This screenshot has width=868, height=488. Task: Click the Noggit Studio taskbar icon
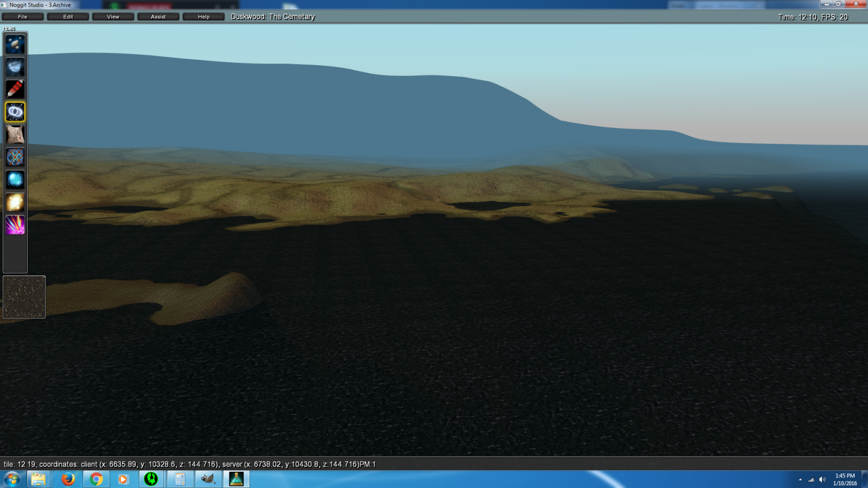(x=236, y=479)
